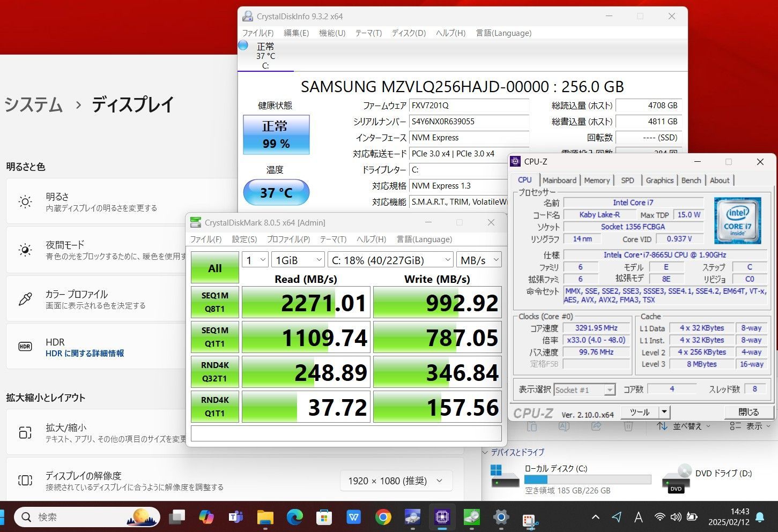778x532 pixels.
Task: Show hidden system tray icons chevron
Action: pos(595,517)
